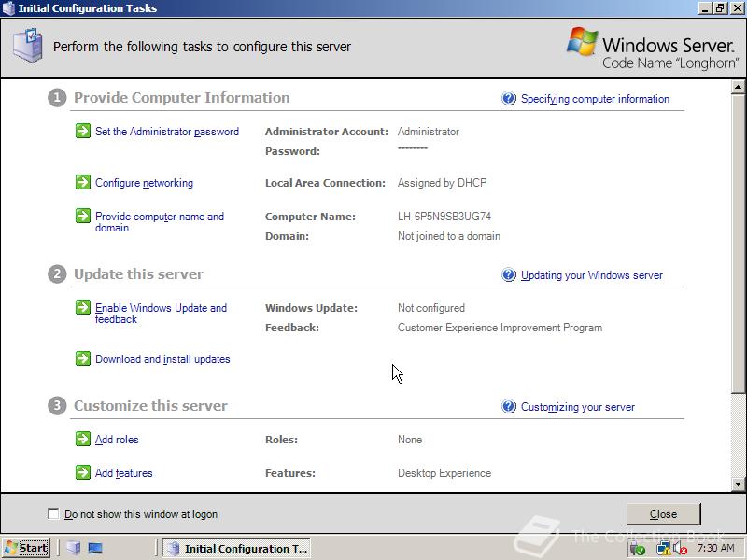
Task: Open Download and install updates link
Action: pyautogui.click(x=162, y=359)
